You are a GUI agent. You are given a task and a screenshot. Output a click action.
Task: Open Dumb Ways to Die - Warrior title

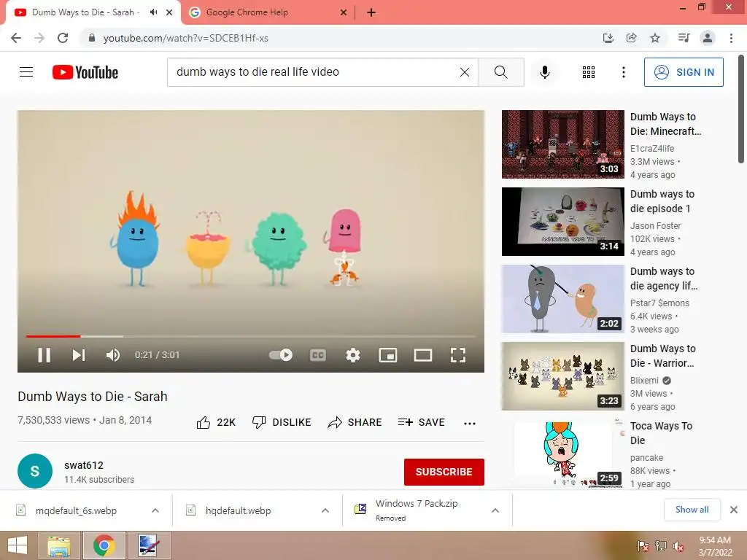(662, 356)
